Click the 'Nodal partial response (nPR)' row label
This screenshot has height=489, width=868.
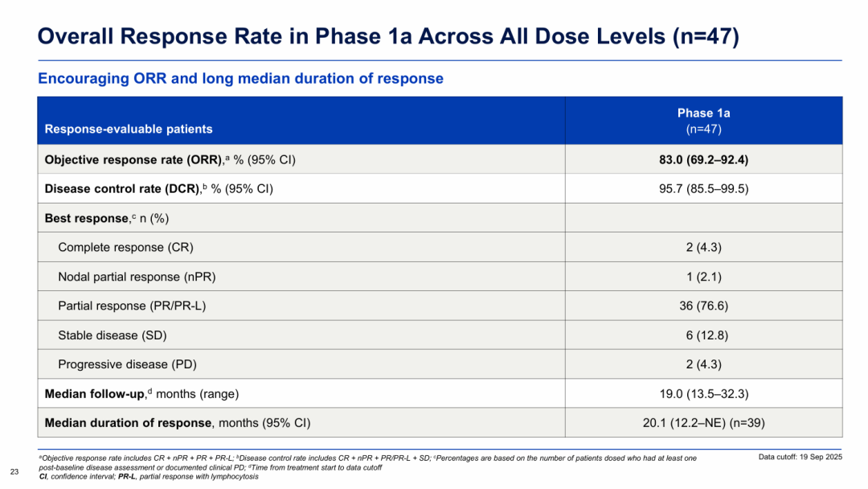pos(137,277)
